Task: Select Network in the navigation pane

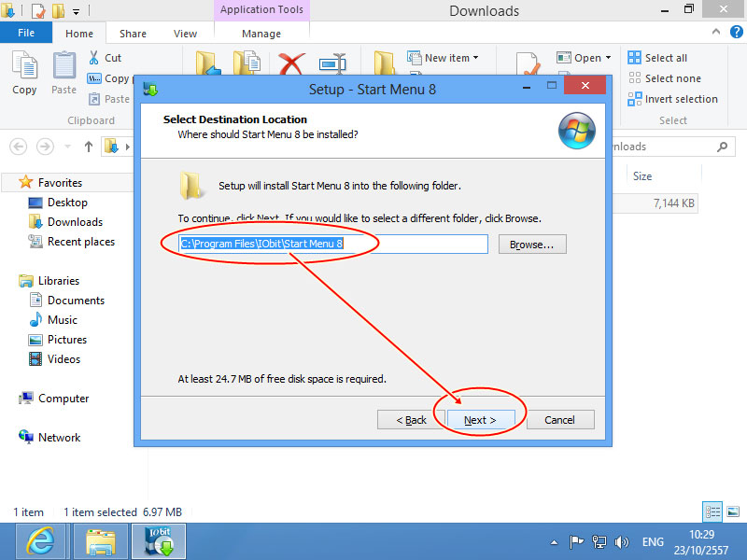Action: pyautogui.click(x=59, y=437)
